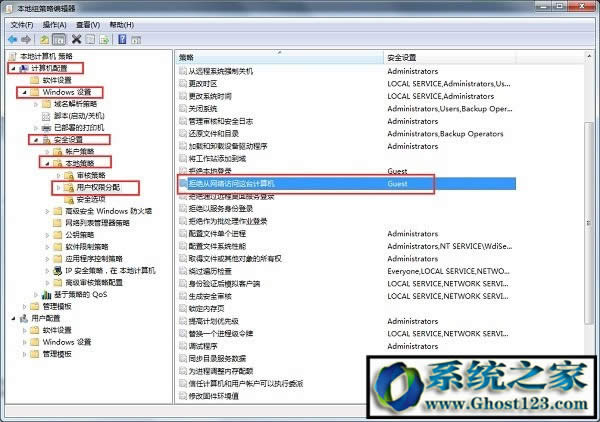Select 已部署的打印机 tree item
Screen dimensions: 600x422
(x=79, y=128)
